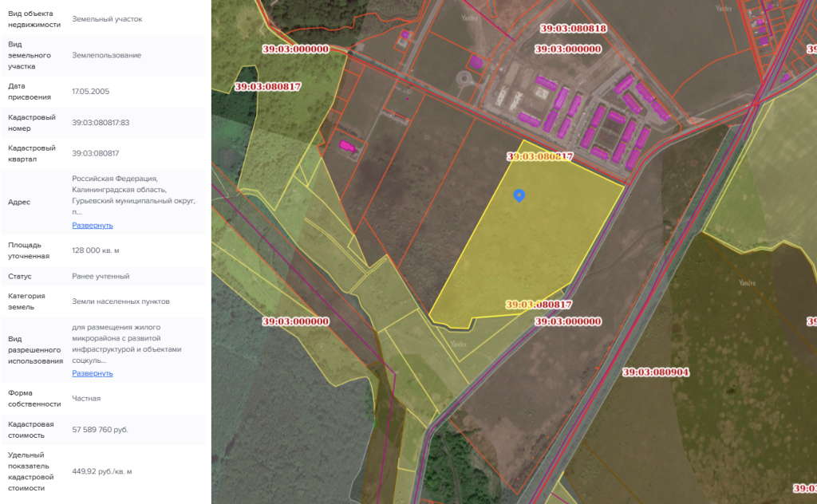The height and width of the screenshot is (504, 817).
Task: Click the 'Земельный участок' object type value
Action: [x=107, y=18]
